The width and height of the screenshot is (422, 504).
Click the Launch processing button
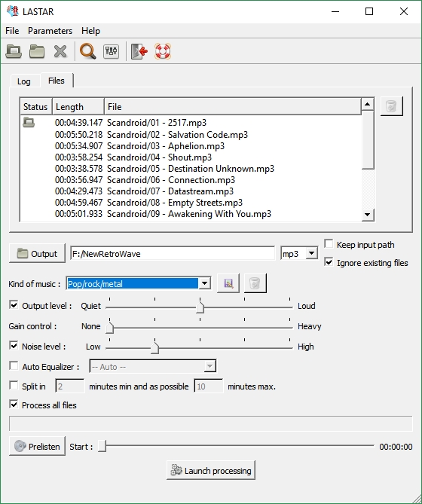click(211, 471)
